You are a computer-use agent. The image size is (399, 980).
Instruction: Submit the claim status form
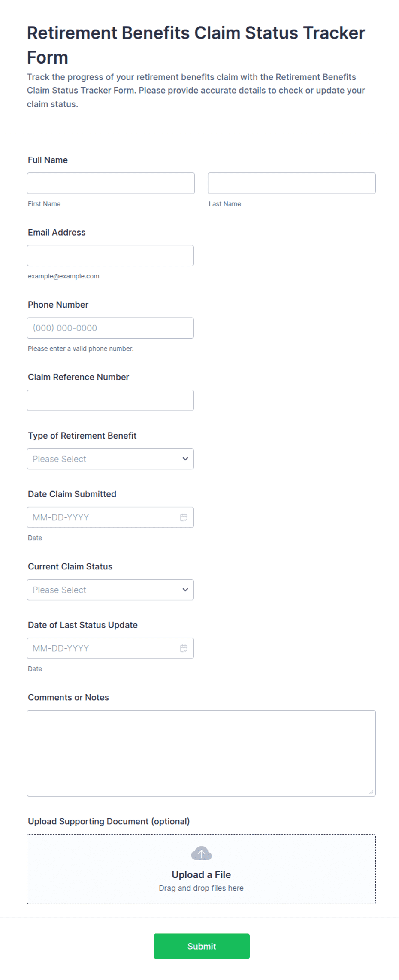click(202, 946)
